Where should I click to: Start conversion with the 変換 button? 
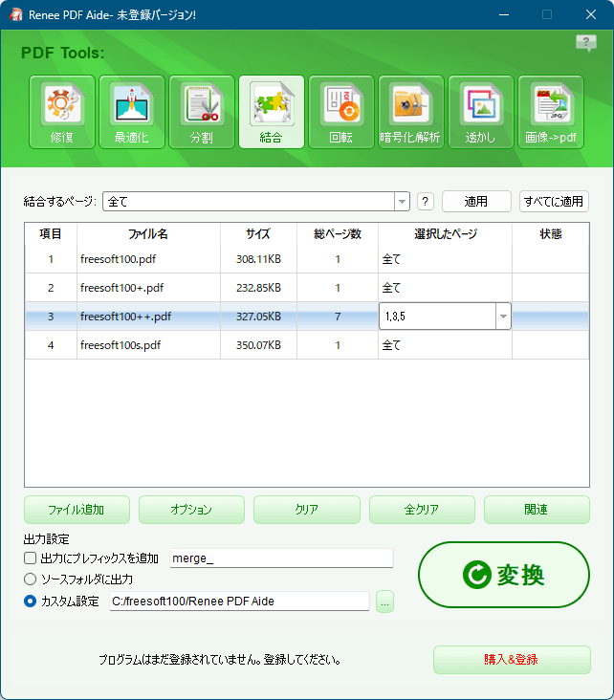503,575
